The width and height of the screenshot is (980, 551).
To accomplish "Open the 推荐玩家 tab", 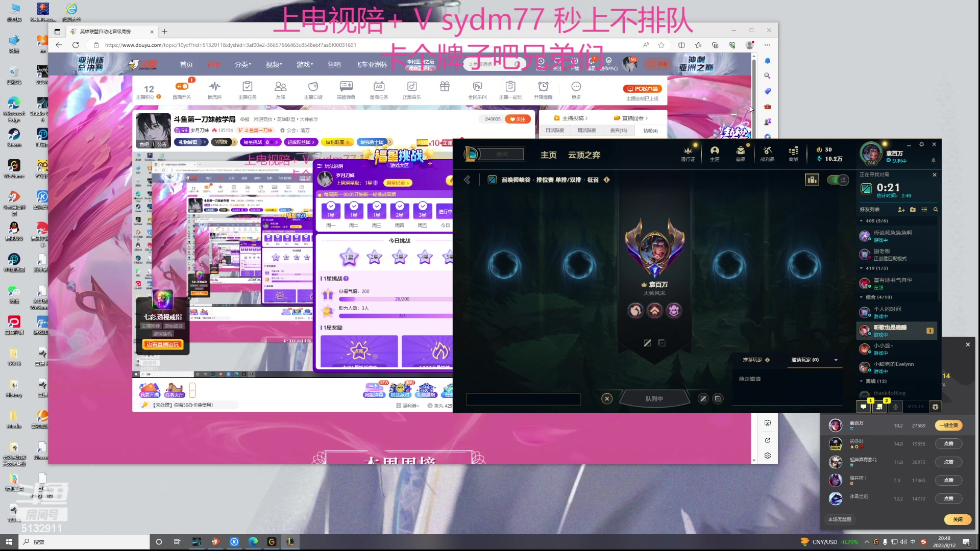I will pyautogui.click(x=752, y=360).
